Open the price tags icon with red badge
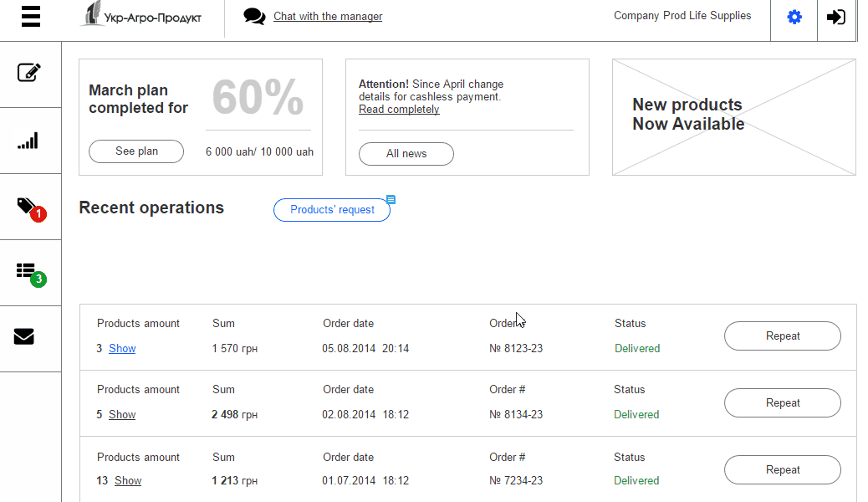 pyautogui.click(x=28, y=207)
